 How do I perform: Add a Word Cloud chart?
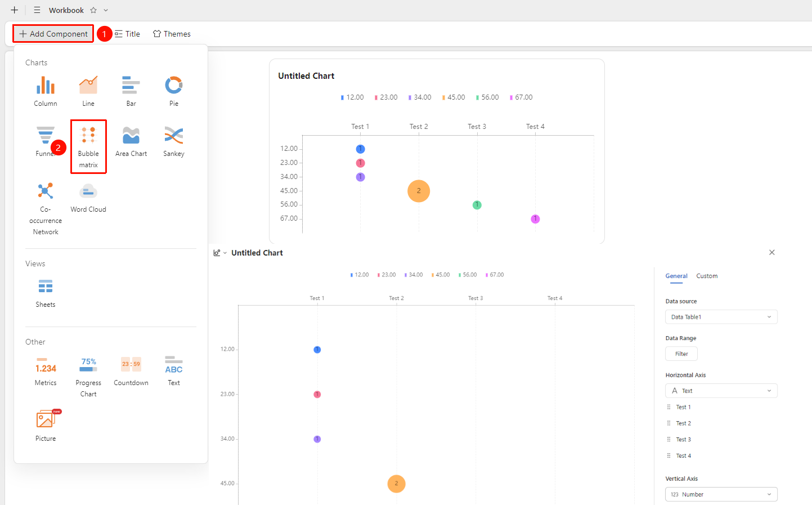point(88,198)
